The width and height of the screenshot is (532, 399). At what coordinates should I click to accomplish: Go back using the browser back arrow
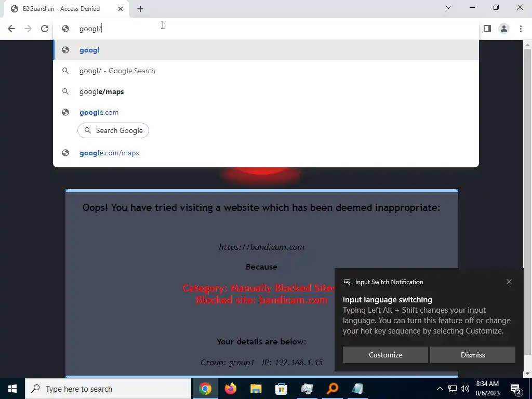click(11, 29)
